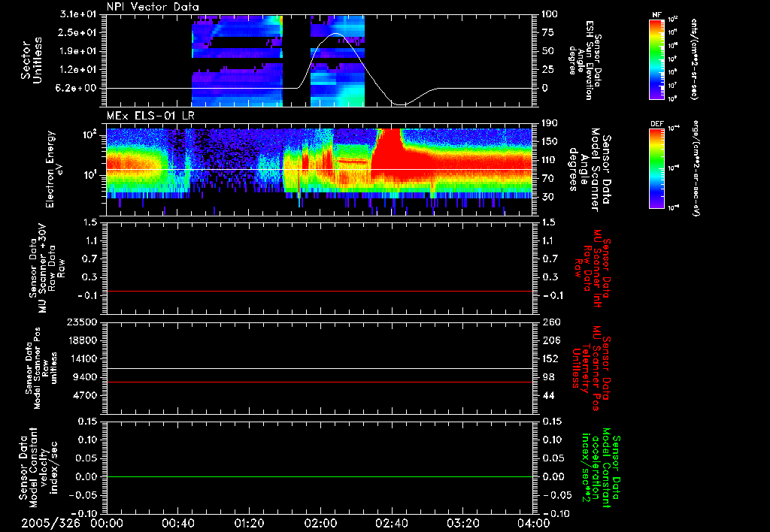Image resolution: width=770 pixels, height=532 pixels.
Task: Click the ESH Sun Elevation Angle axis title
Action: (586, 60)
